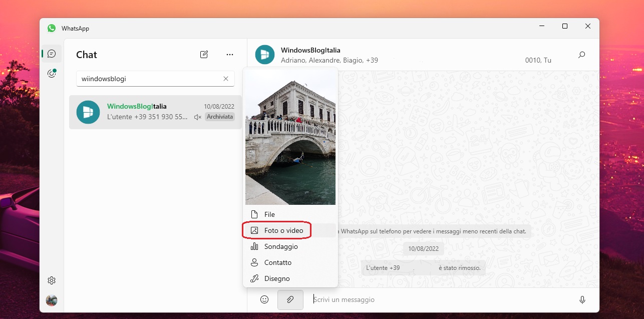This screenshot has width=644, height=319.
Task: Choose Contatto from the attachment menu
Action: pos(290,262)
